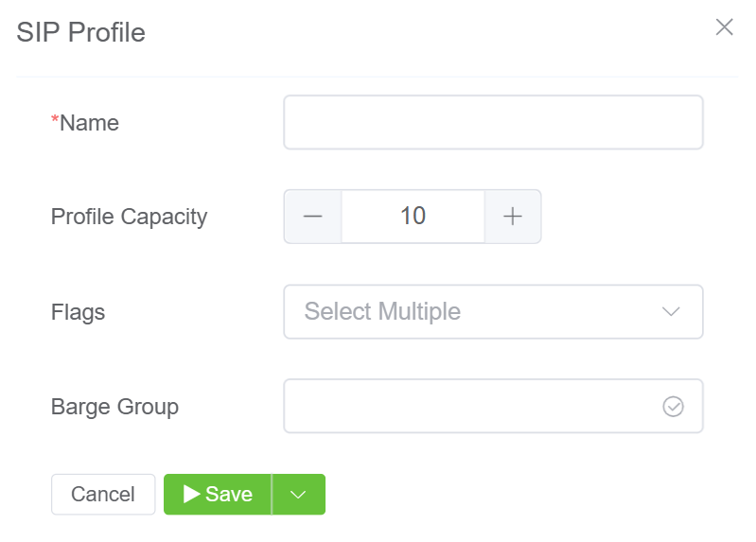Click the Flags label text

click(78, 311)
